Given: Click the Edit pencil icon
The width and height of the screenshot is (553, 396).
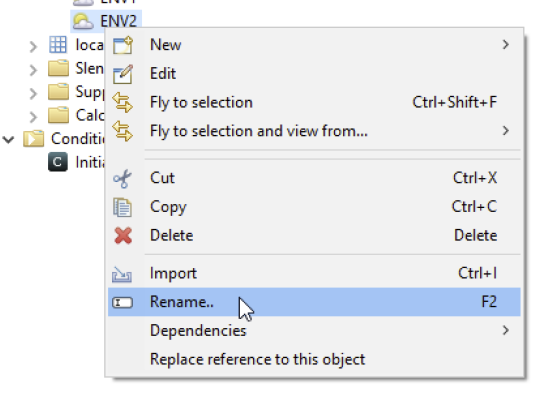Looking at the screenshot, I should (x=123, y=74).
